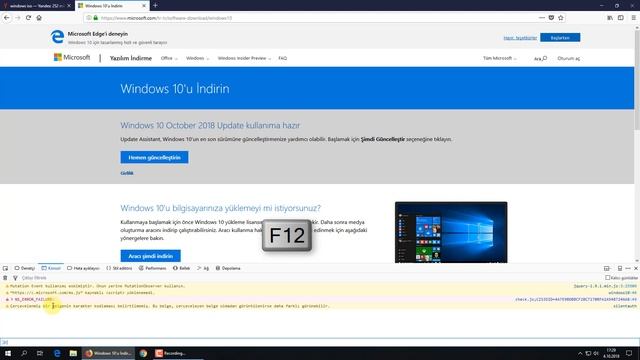Open the Windows Start menu
This screenshot has width=640, height=360.
click(8, 353)
